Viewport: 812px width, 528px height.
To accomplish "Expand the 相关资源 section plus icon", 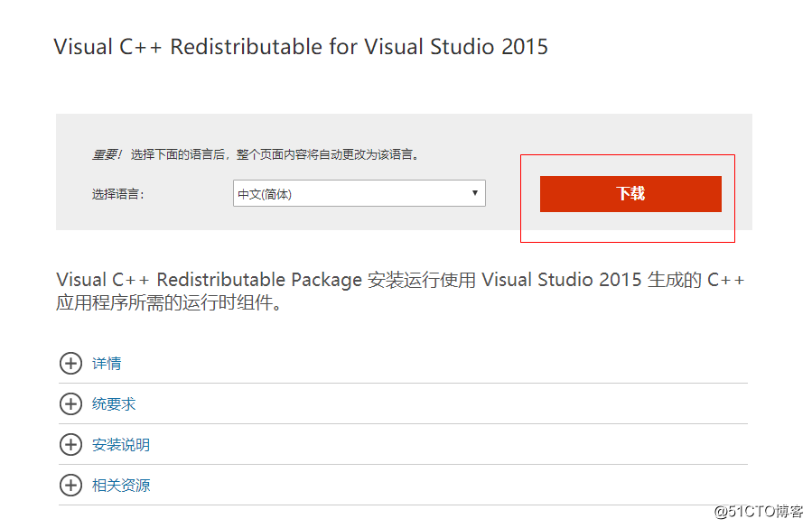I will [x=71, y=485].
